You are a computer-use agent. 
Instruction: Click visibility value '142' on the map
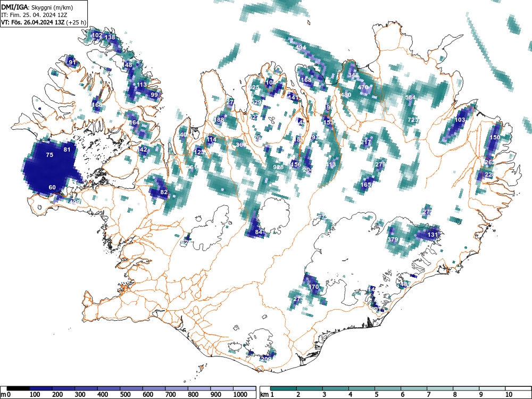142,149
